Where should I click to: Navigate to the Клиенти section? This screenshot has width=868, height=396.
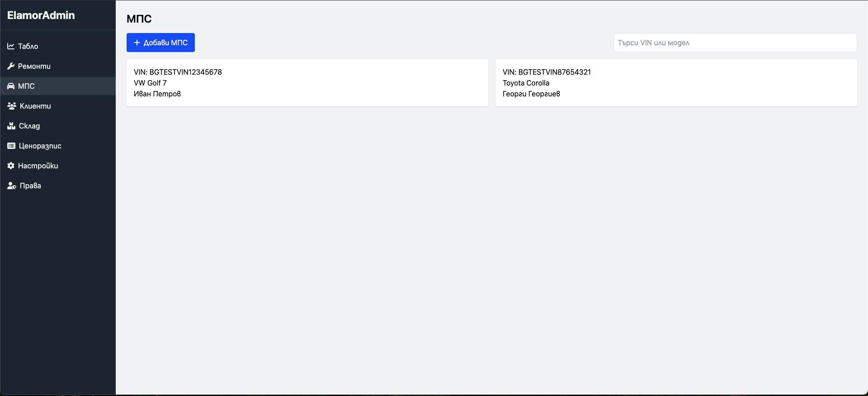pyautogui.click(x=35, y=106)
